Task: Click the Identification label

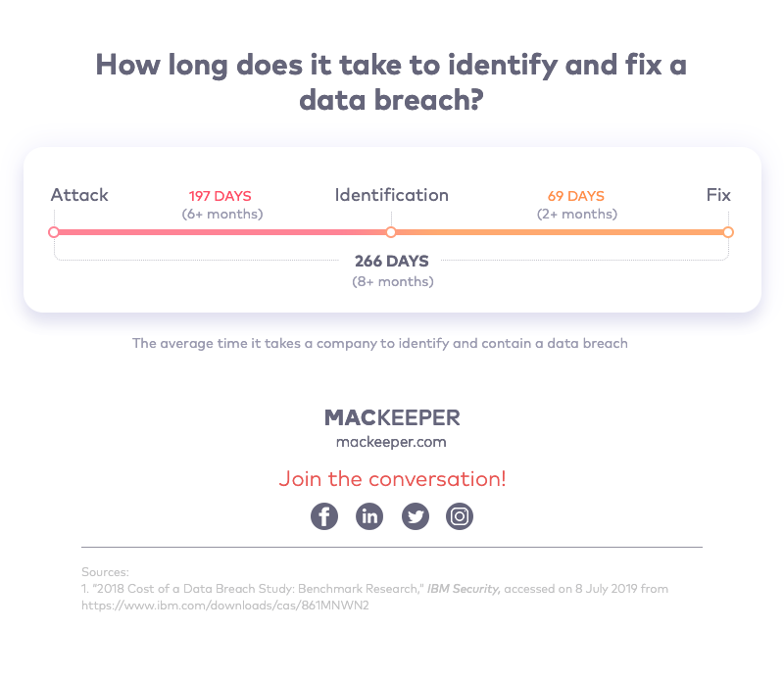Action: pyautogui.click(x=391, y=195)
